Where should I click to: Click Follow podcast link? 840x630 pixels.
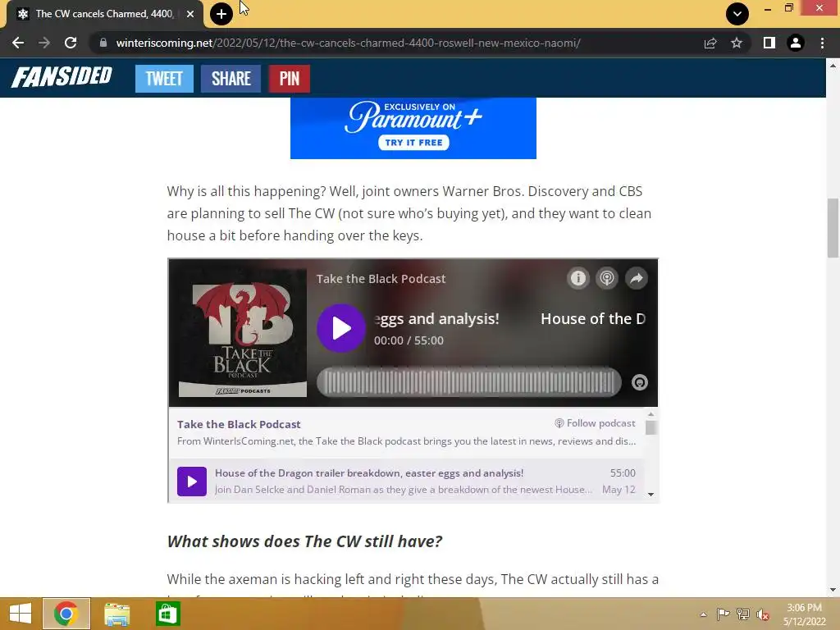click(x=595, y=423)
